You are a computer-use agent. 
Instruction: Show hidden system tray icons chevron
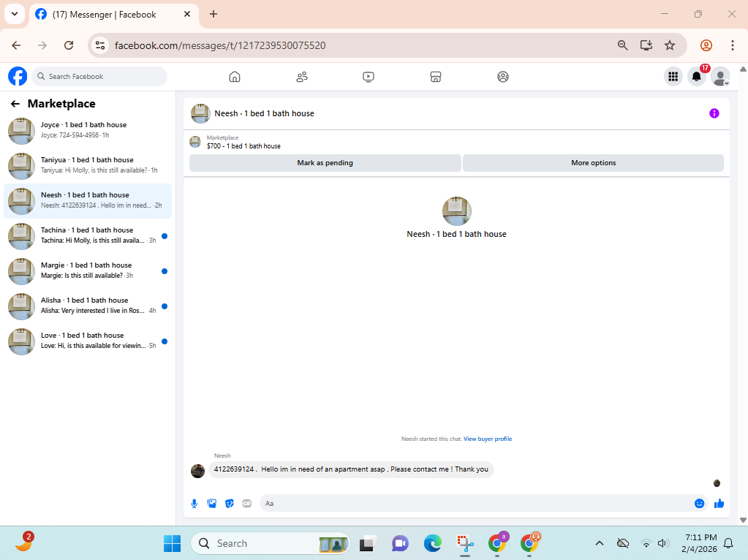point(600,543)
